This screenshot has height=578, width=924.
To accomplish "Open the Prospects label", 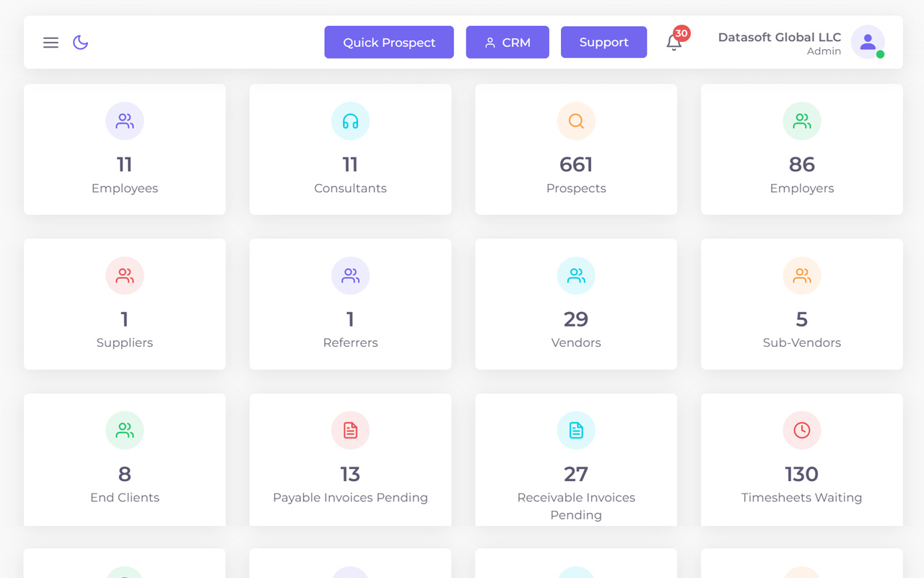I will [x=576, y=189].
